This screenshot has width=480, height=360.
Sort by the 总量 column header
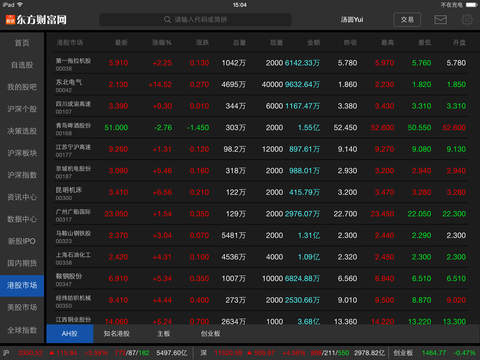click(x=239, y=43)
